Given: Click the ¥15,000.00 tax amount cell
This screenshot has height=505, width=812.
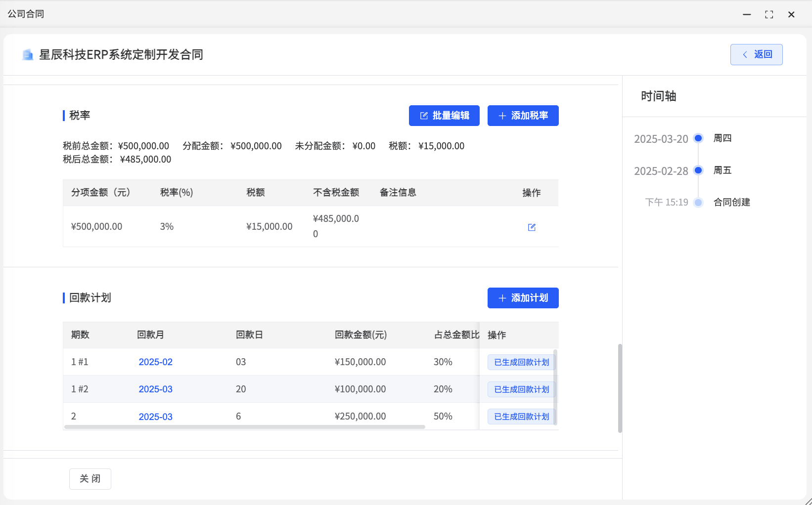Looking at the screenshot, I should (x=270, y=227).
